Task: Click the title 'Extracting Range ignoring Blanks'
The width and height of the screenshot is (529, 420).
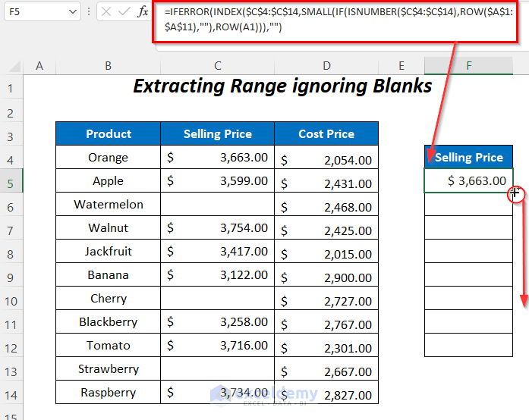Action: (282, 86)
